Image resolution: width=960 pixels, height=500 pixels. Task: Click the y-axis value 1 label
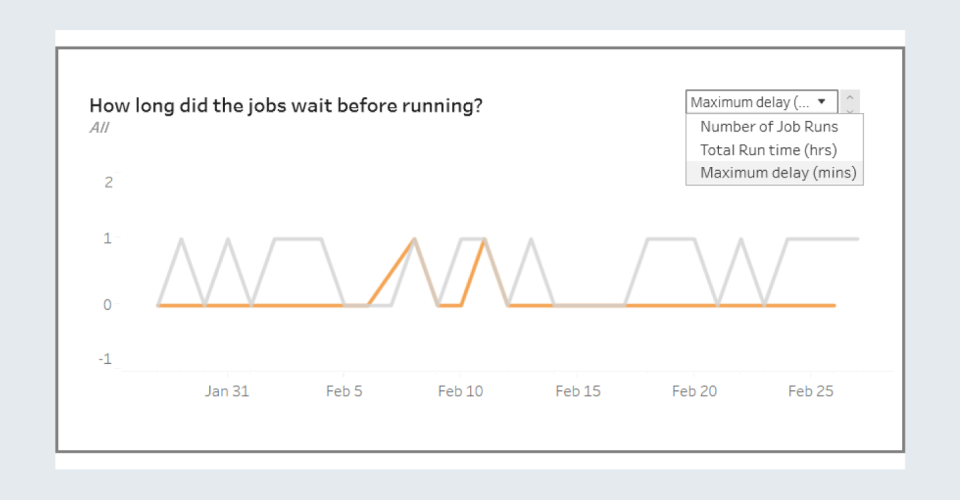coord(108,239)
